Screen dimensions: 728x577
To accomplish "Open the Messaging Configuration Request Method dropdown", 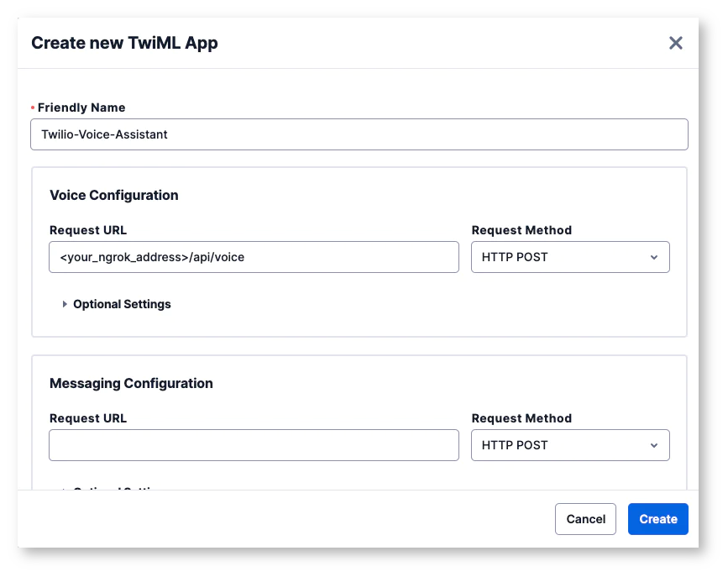I will 570,445.
